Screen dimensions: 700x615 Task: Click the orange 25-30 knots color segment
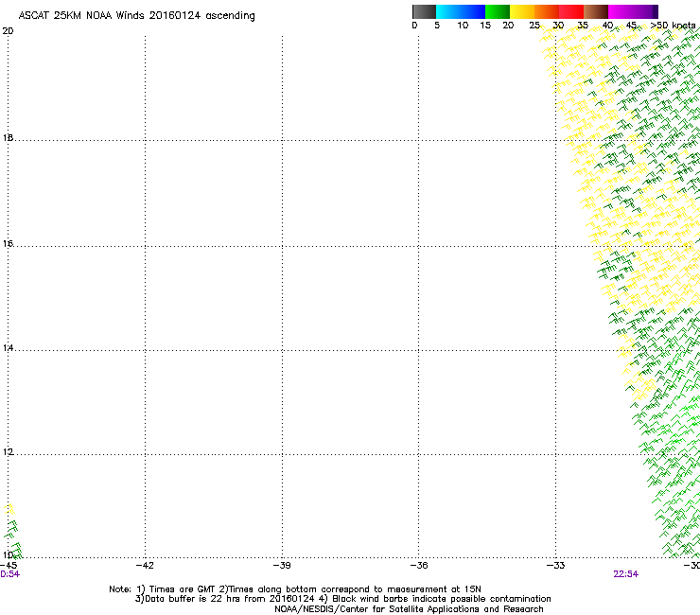547,11
